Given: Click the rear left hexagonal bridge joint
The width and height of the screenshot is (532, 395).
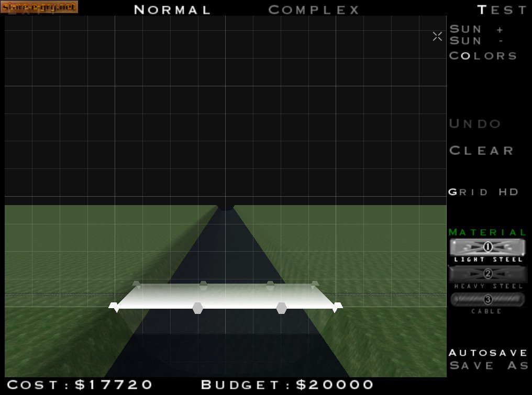Looking at the screenshot, I should (x=203, y=285).
